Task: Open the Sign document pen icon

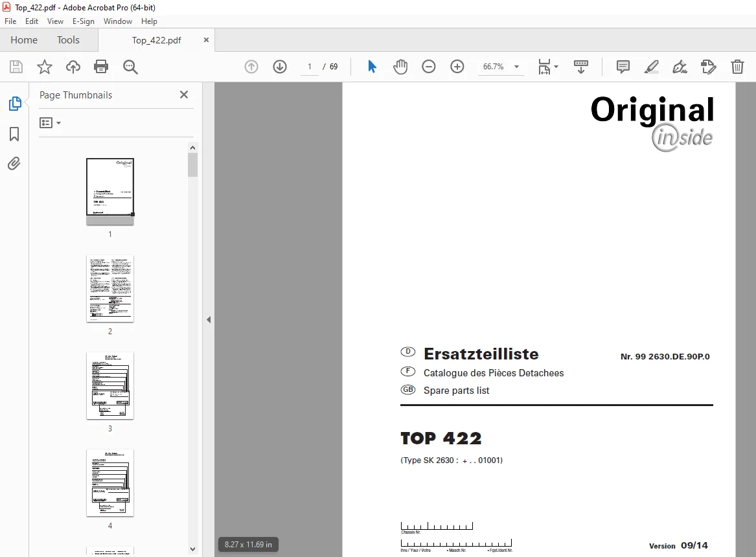Action: pos(680,67)
